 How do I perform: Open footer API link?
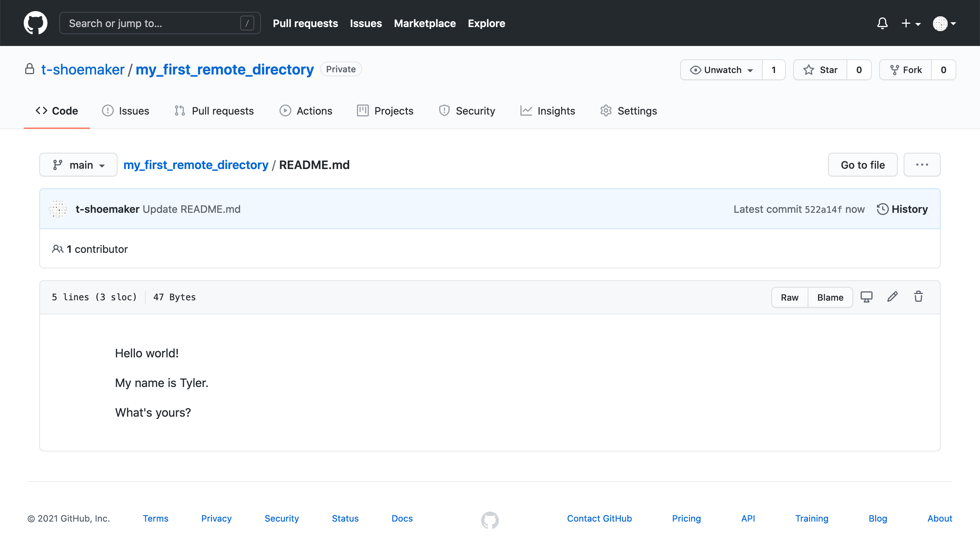[x=748, y=519]
